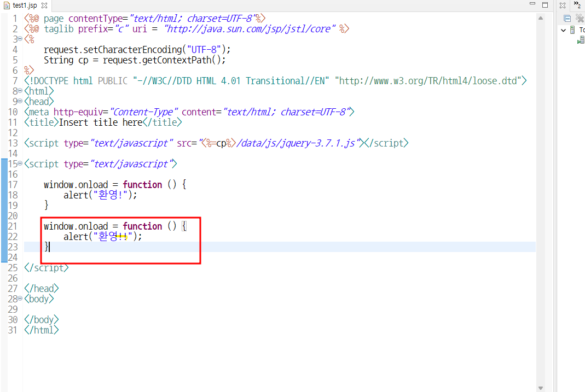This screenshot has width=585, height=392.
Task: Select the Tomcat server icon in tree
Action: click(572, 30)
